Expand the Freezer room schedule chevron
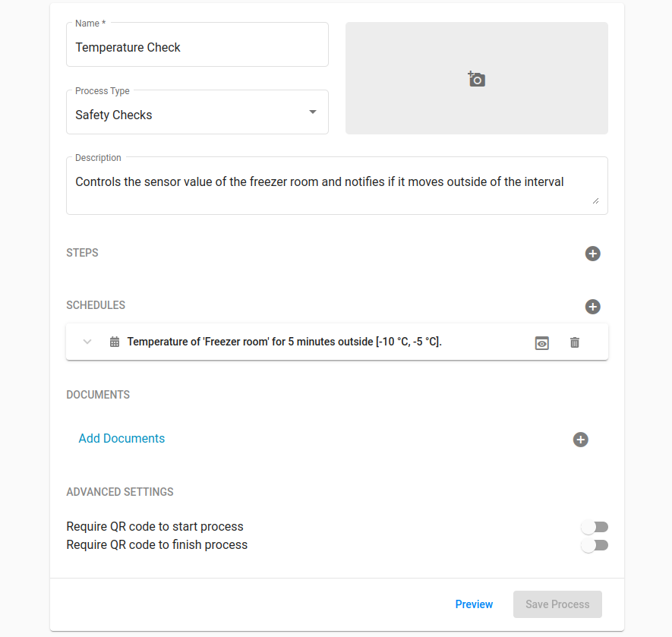Screen dimensions: 672x637 [x=87, y=342]
